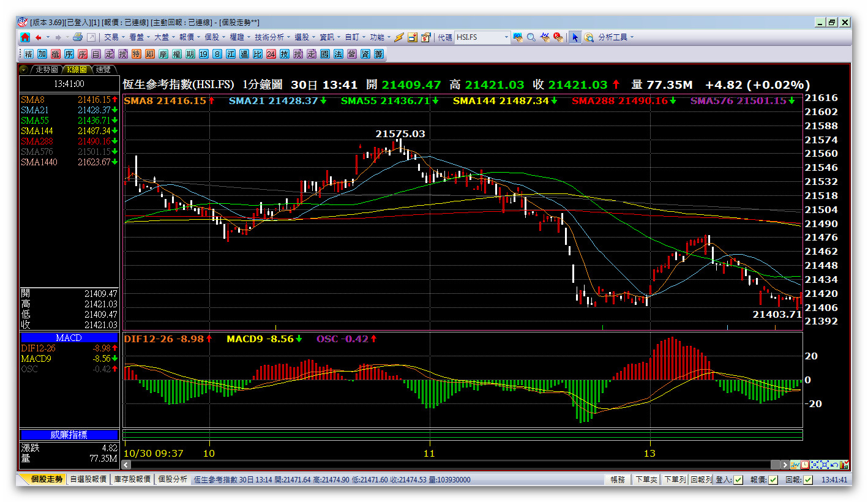Toggle the 回報 checkbox in status bar

pyautogui.click(x=808, y=480)
